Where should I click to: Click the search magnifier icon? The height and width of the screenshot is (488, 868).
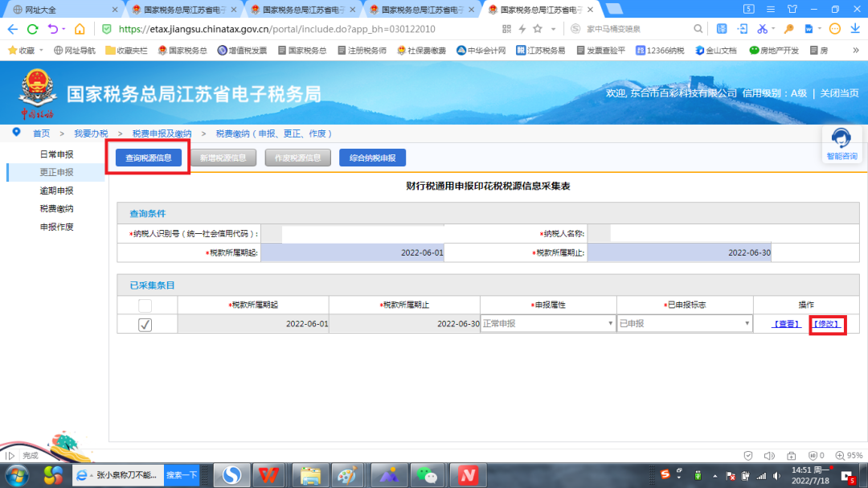tap(698, 29)
